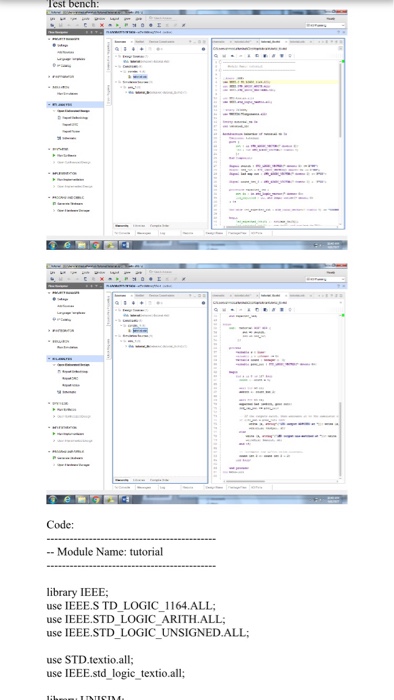Click Schematic in second screenshot navigator
This screenshot has width=394, height=700.
click(68, 392)
